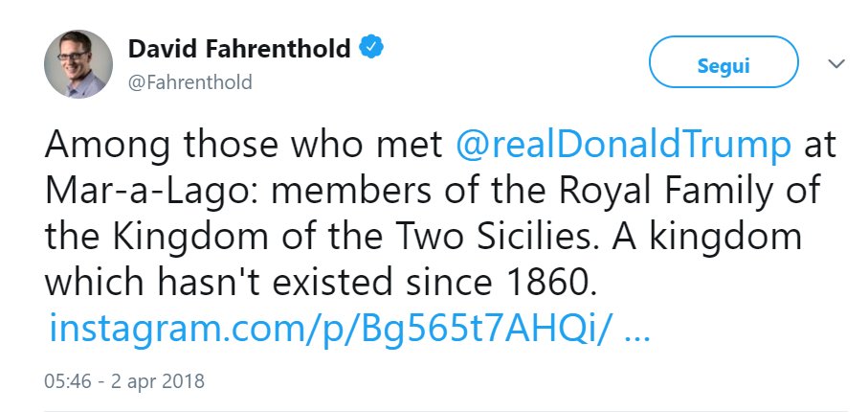
Task: Open the David Fahrenthold display name
Action: pos(239,49)
